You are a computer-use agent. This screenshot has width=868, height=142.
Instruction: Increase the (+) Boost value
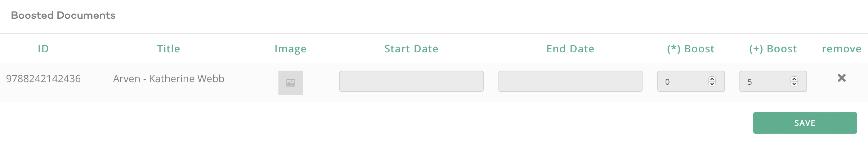click(794, 79)
